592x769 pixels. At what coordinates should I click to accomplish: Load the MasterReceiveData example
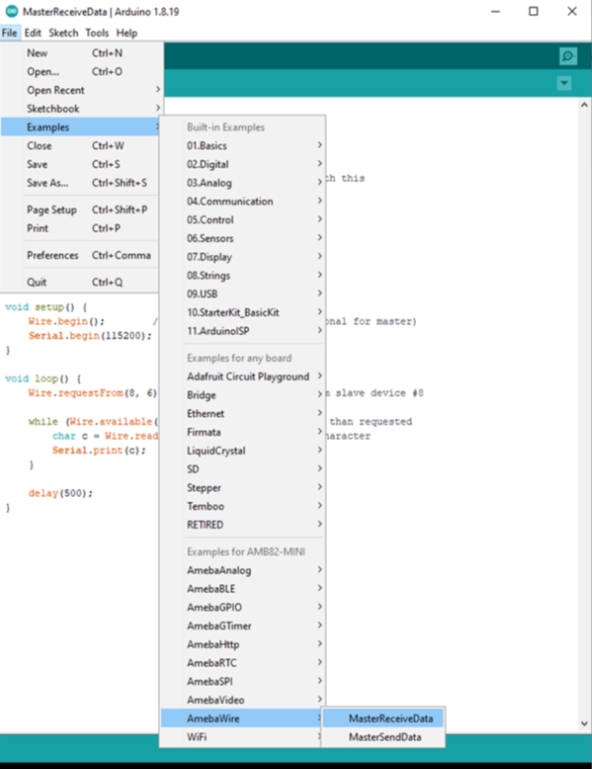[x=383, y=718]
